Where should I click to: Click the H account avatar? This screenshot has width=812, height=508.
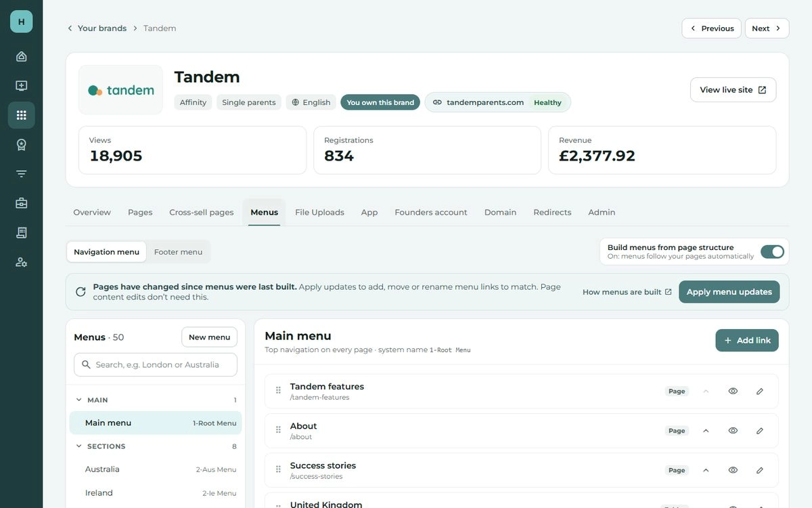click(x=21, y=22)
